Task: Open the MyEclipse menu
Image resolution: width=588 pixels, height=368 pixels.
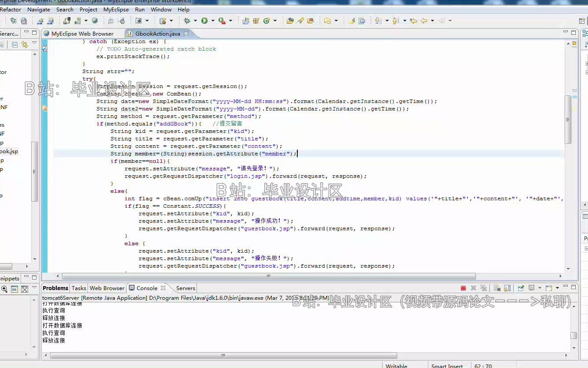Action: (x=116, y=9)
